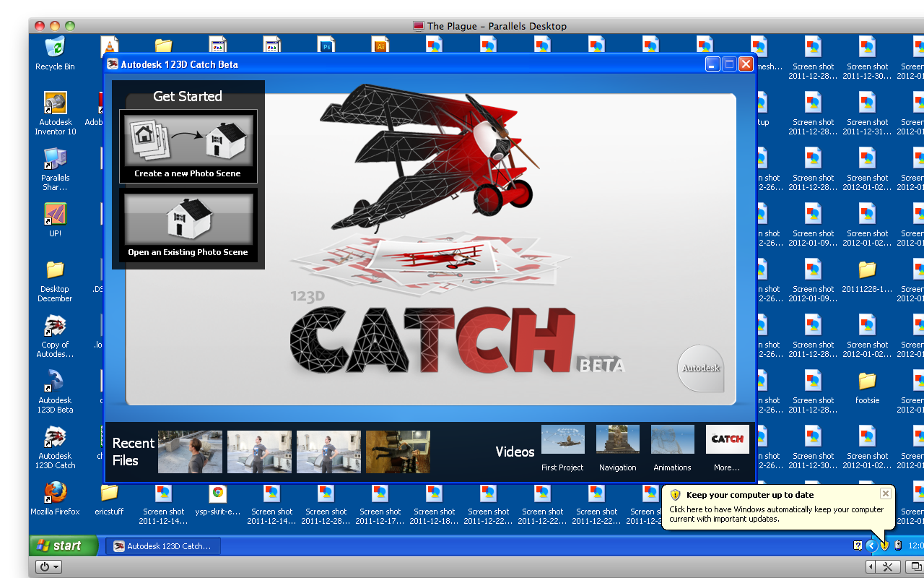Open the Start menu
This screenshot has height=578, width=924.
click(x=61, y=545)
